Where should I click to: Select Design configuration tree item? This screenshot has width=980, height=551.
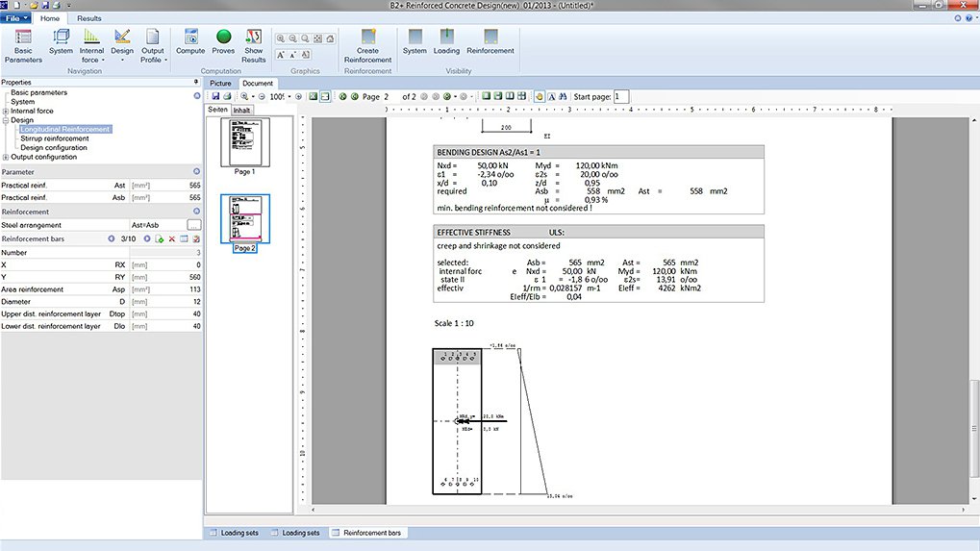[54, 148]
